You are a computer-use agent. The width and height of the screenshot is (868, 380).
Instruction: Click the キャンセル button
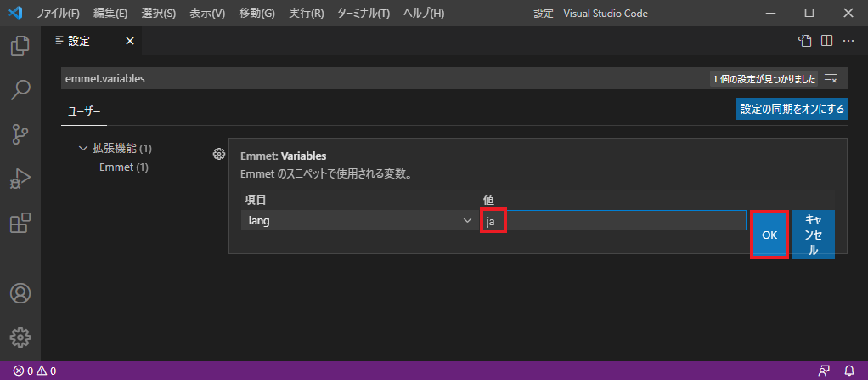(813, 235)
